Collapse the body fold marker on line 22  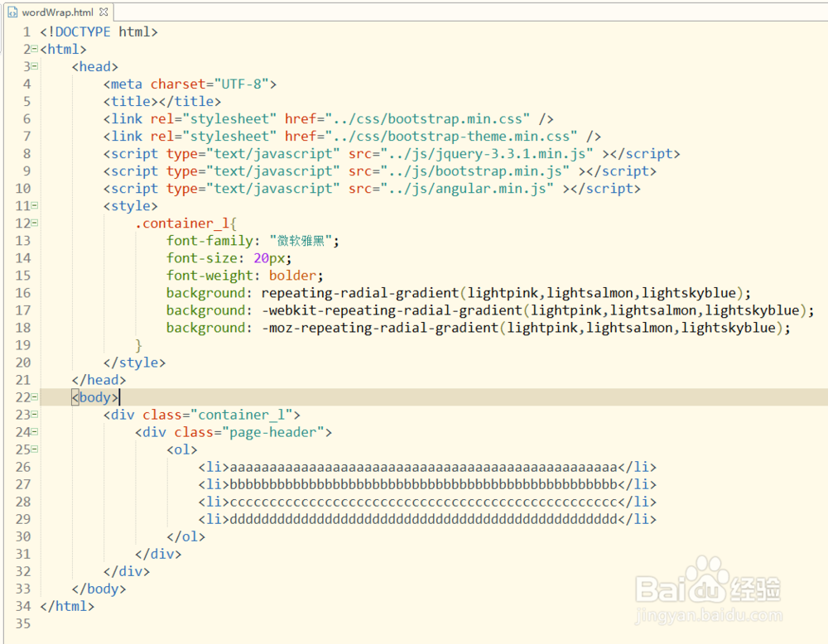(x=34, y=397)
